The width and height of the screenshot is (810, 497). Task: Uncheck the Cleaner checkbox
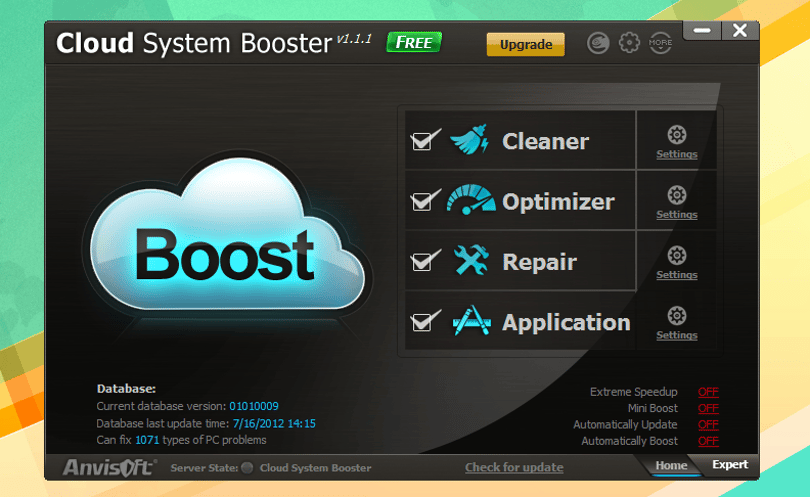[423, 141]
